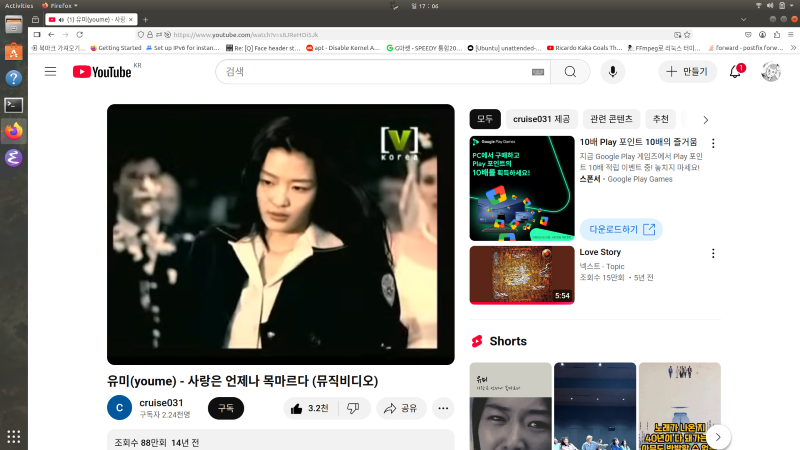Select the 관련 콘텐츠 filter chip
The width and height of the screenshot is (800, 450).
(x=610, y=119)
